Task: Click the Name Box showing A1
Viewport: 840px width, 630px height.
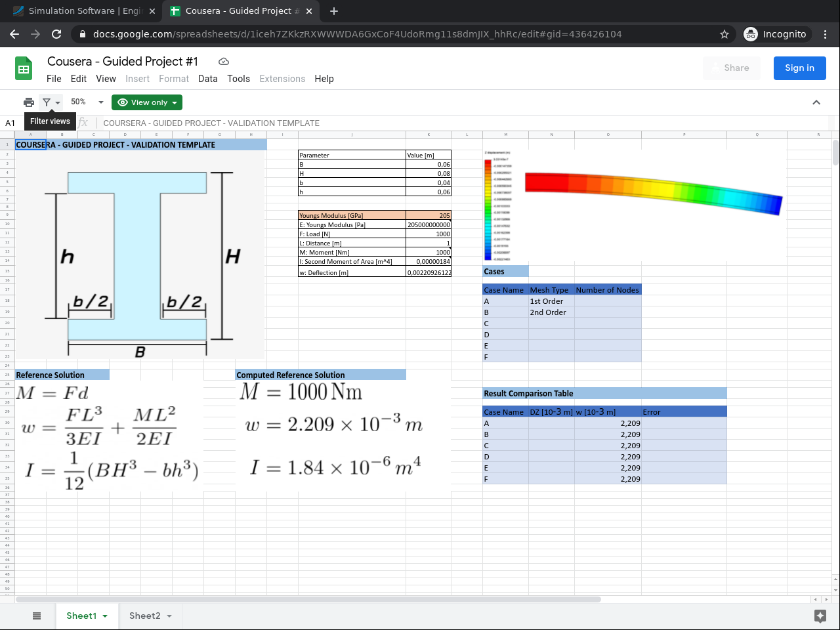Action: 11,123
